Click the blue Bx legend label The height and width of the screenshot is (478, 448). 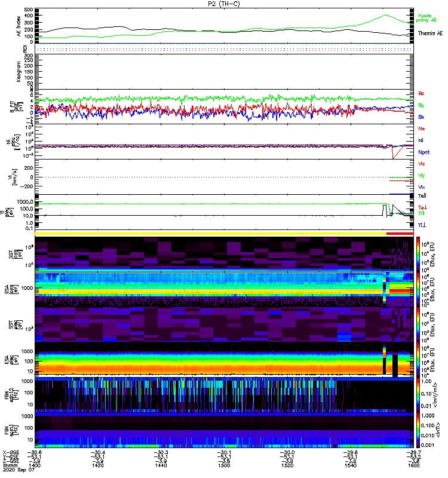pos(421,117)
